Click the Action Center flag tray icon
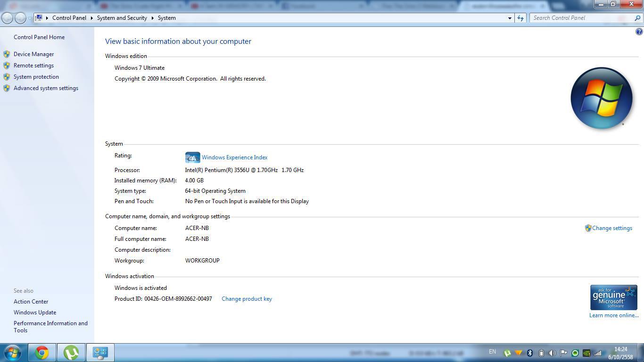This screenshot has height=362, width=644. coord(563,353)
